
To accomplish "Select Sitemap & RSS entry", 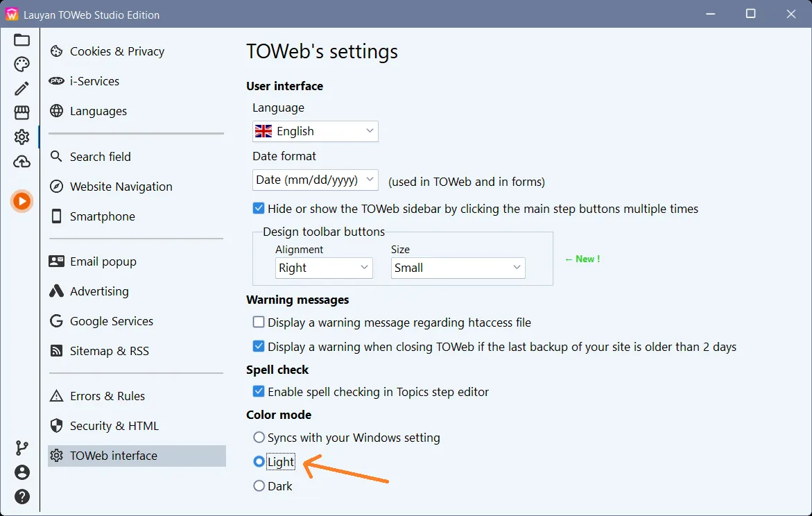I will [x=110, y=351].
